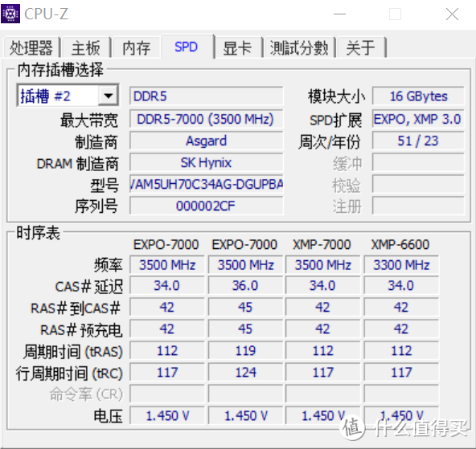Click the empty 缓冲 field
This screenshot has width=476, height=449.
(418, 162)
